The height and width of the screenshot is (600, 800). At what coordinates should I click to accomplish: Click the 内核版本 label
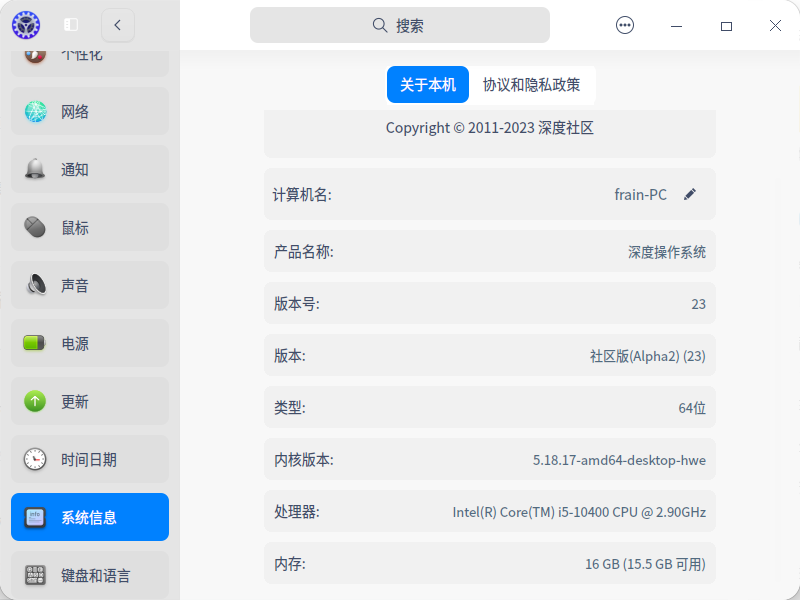pyautogui.click(x=304, y=460)
